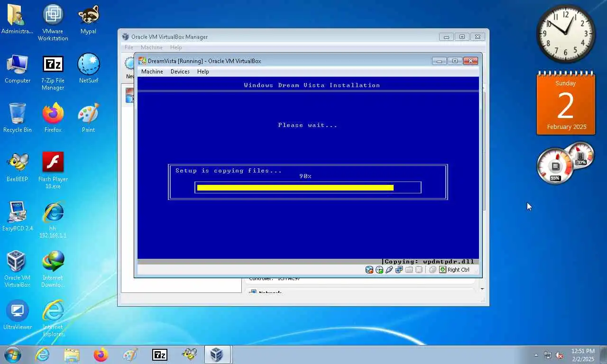This screenshot has width=607, height=364.
Task: Show hidden tray icons arrow
Action: coord(536,355)
